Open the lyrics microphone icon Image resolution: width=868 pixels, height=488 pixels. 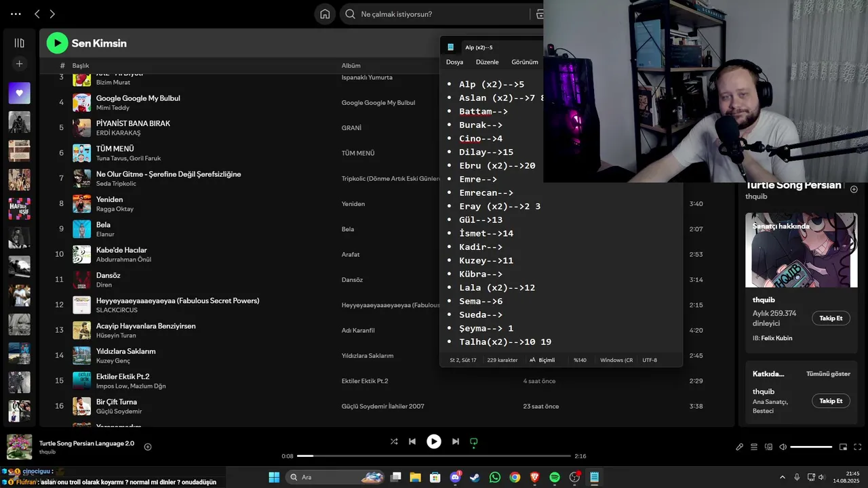click(x=740, y=447)
